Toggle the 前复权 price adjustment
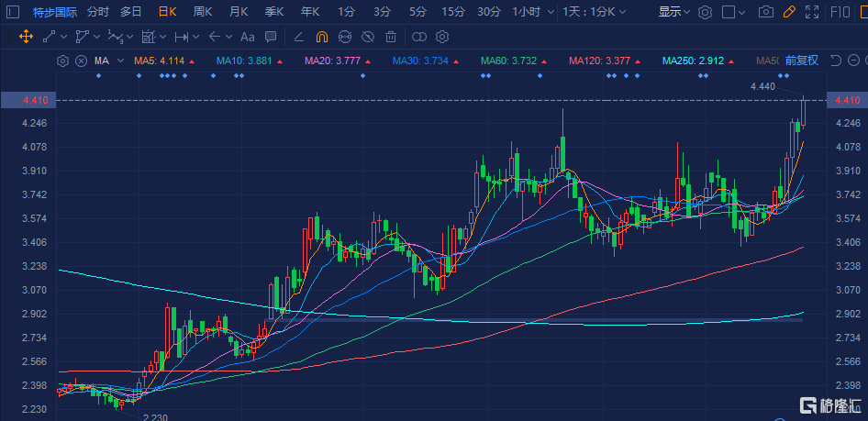868x421 pixels. point(801,61)
